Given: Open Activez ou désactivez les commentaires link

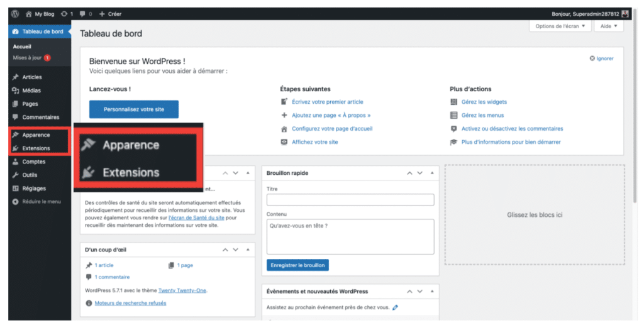Looking at the screenshot, I should coord(512,129).
